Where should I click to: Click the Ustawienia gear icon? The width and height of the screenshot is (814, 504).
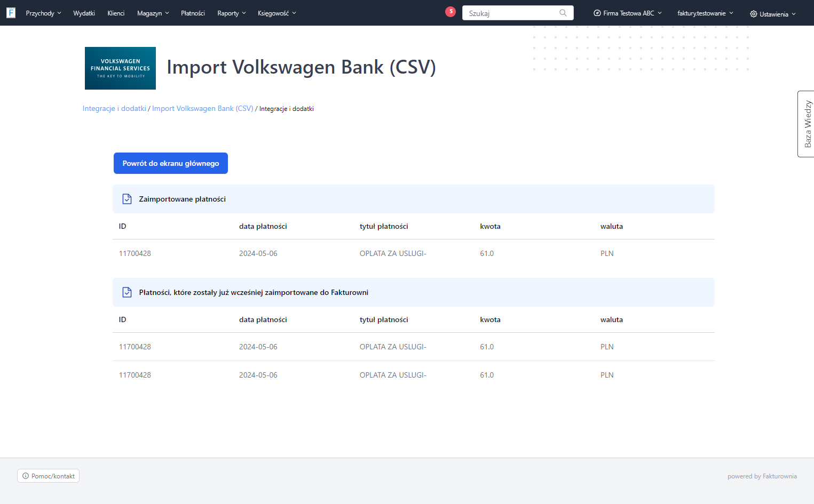click(x=754, y=14)
